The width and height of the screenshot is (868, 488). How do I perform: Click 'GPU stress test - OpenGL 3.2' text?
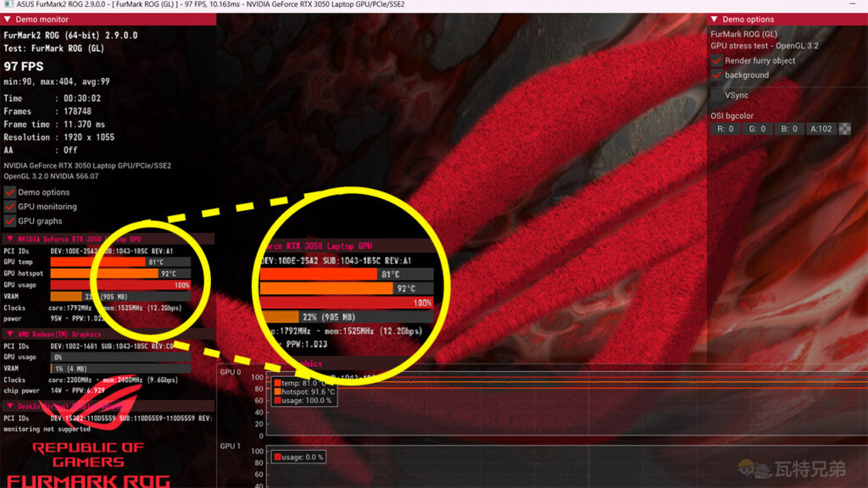[765, 46]
